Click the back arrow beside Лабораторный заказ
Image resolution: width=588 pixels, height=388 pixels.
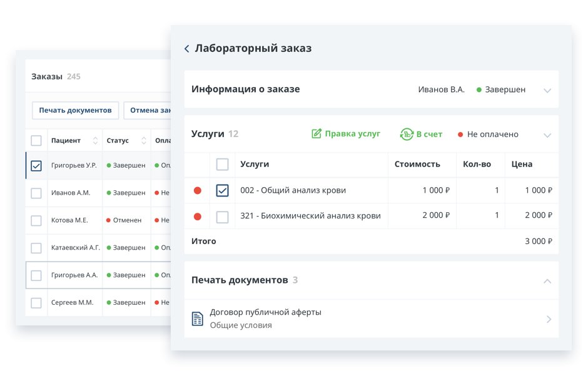point(186,49)
